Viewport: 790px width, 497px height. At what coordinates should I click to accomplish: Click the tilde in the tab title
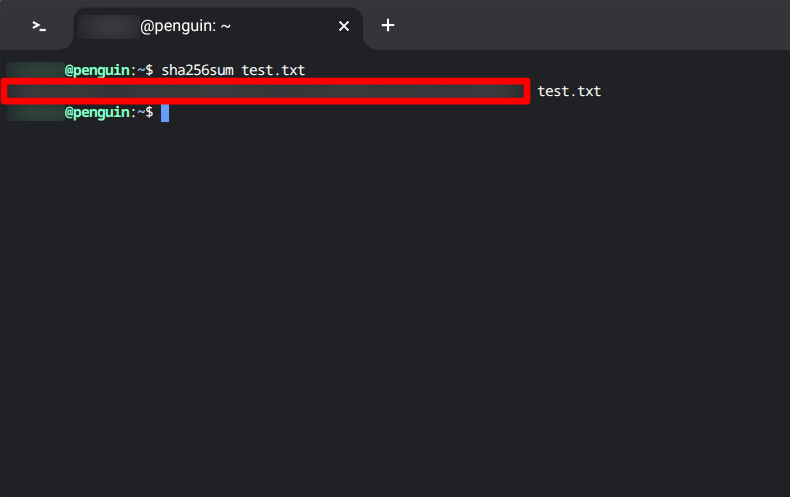coord(225,26)
